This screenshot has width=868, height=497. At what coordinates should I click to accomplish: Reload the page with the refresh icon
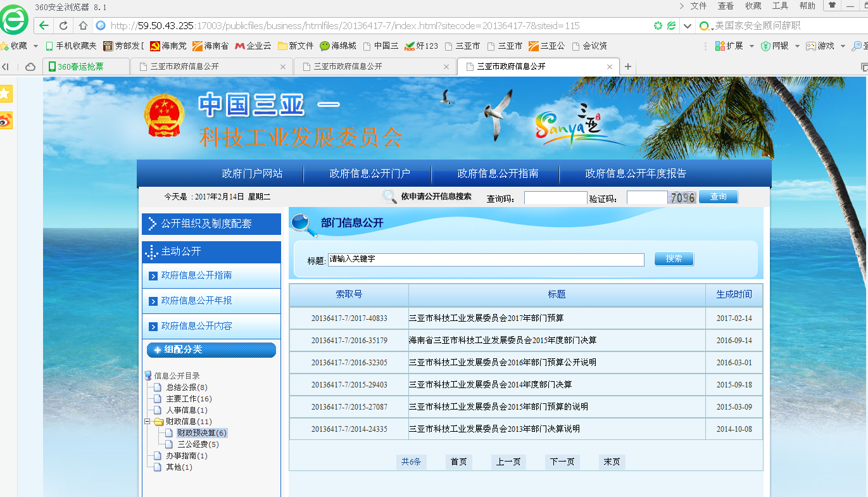(63, 26)
